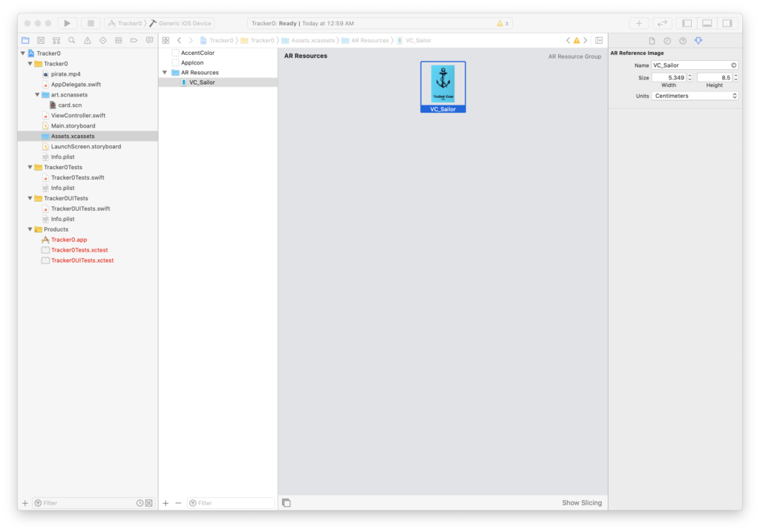Open the Units dropdown showing Centimeters

click(695, 96)
